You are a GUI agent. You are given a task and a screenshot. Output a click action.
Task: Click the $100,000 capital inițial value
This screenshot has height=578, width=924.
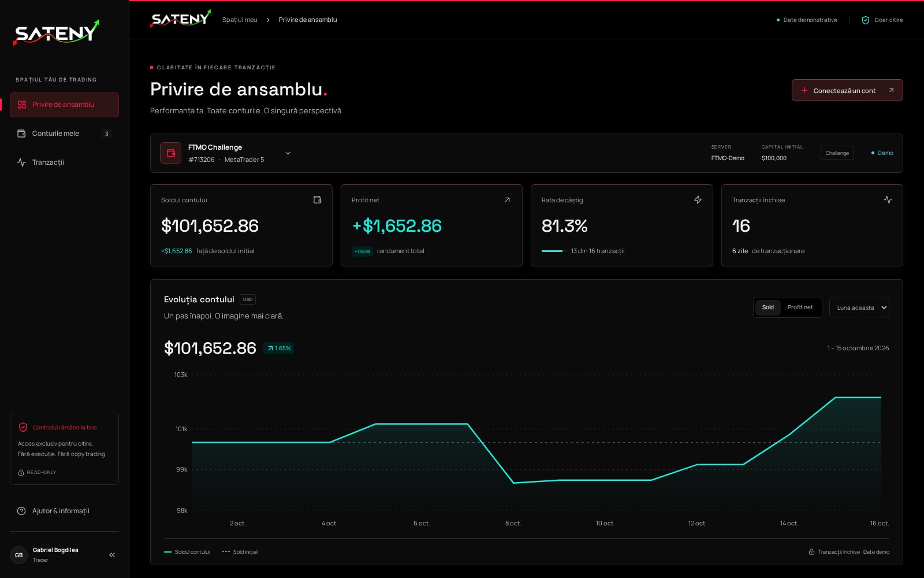click(774, 158)
